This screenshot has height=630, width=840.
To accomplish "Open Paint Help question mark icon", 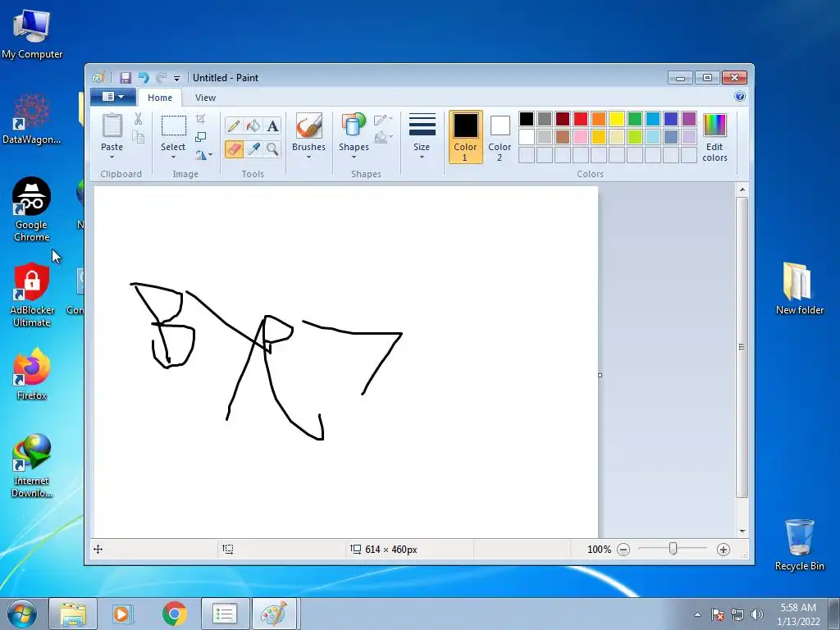I will point(740,97).
